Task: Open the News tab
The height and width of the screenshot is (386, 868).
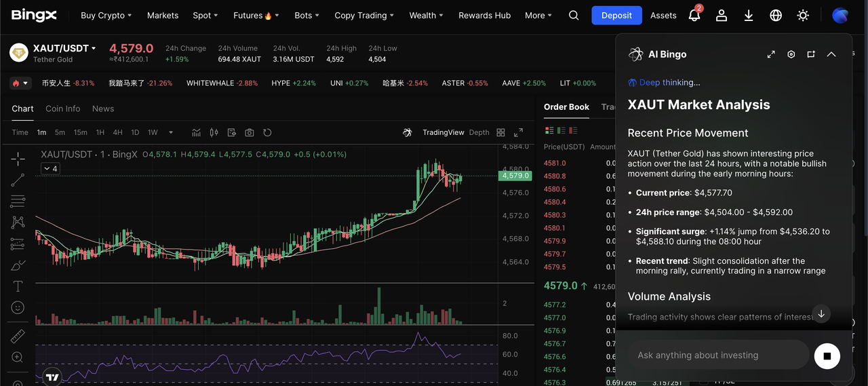Action: 103,109
